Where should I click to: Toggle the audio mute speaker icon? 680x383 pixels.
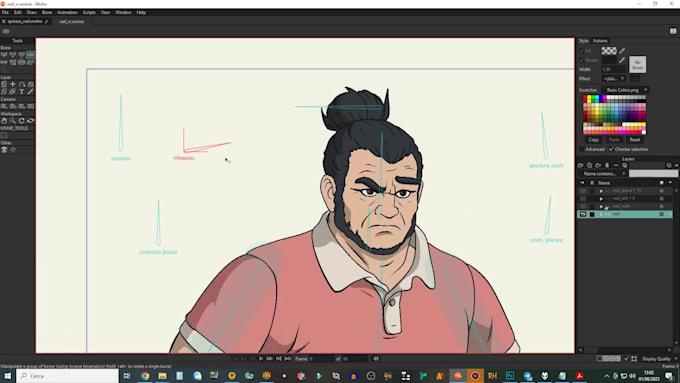click(376, 359)
